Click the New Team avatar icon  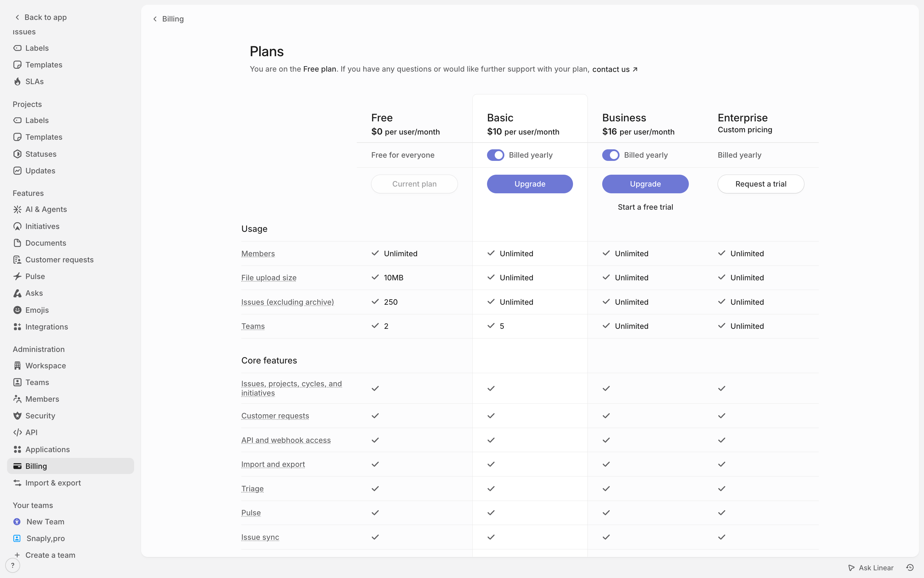tap(17, 522)
